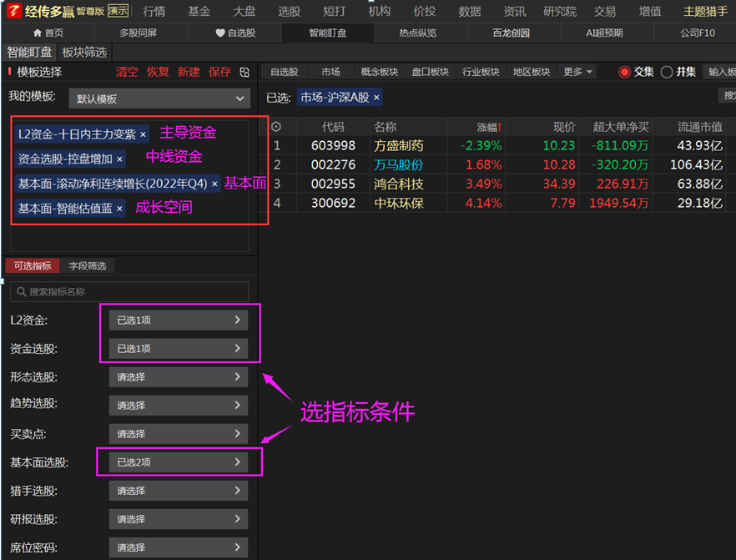Expand the 研报选股 indicator selector
Screen dimensions: 736x560
click(x=179, y=519)
